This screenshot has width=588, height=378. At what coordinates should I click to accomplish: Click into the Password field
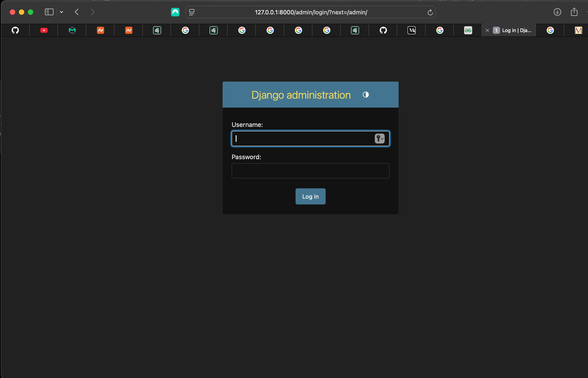tap(310, 171)
